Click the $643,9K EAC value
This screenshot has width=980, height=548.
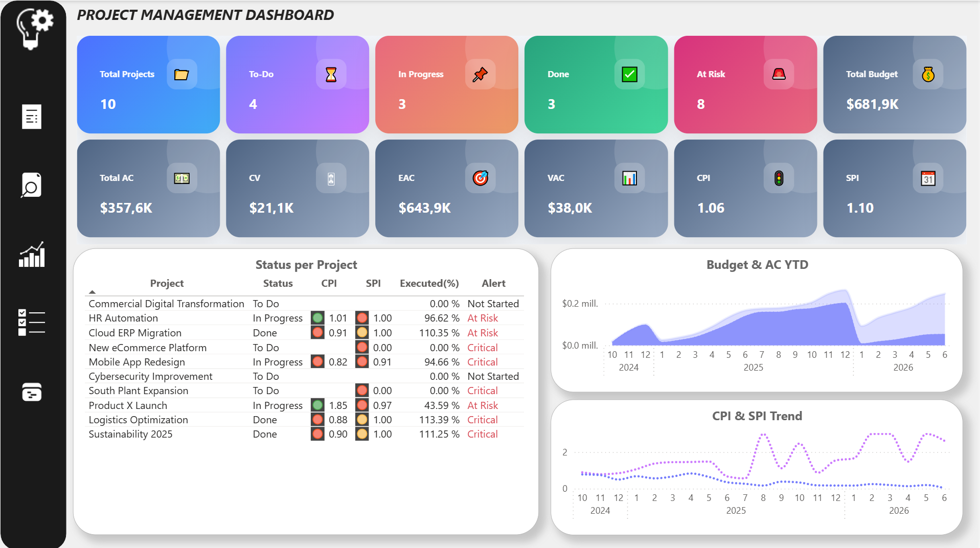tap(425, 208)
